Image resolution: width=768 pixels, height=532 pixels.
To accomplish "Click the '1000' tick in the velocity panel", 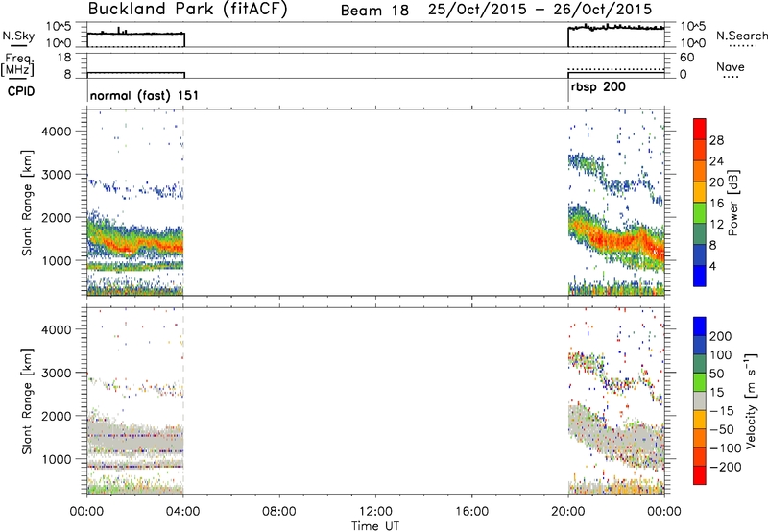I will (57, 459).
